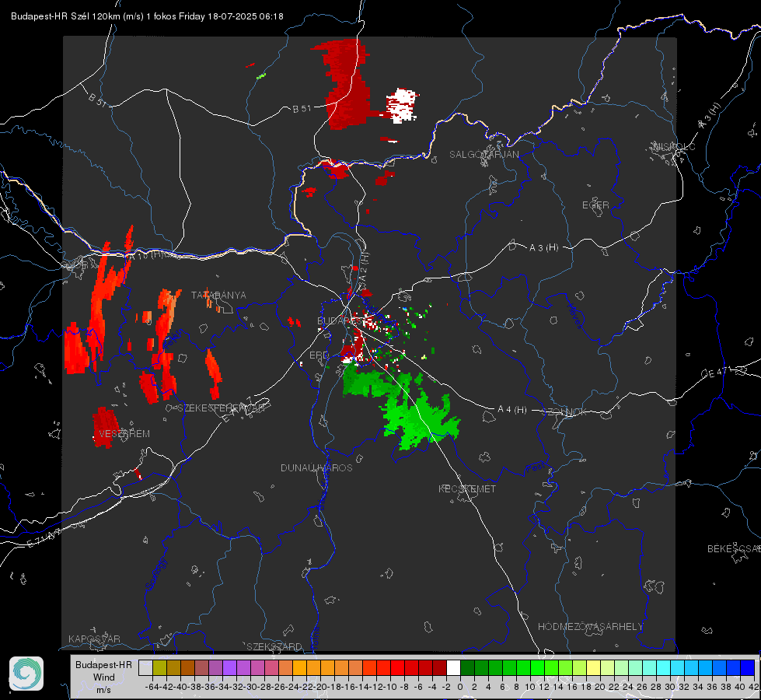761x700 pixels.
Task: Select the white swatch in the wind legend
Action: click(453, 667)
